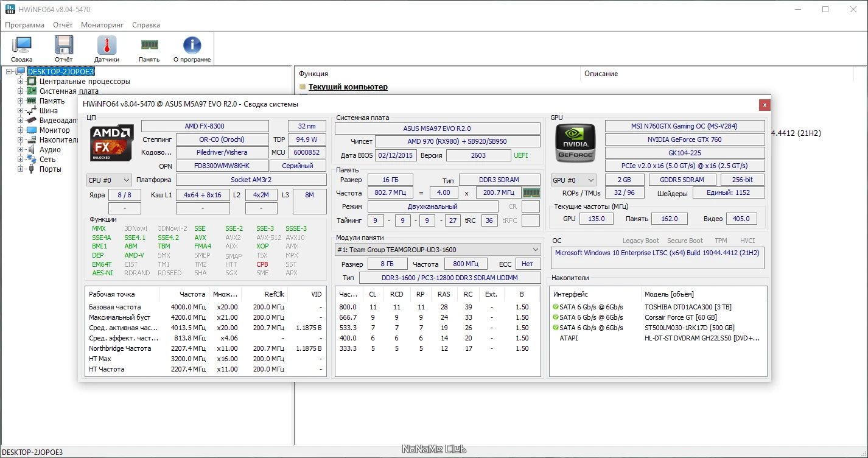Viewport: 868px width, 458px height.
Task: Expand the Центральные процессоры tree node
Action: point(21,82)
